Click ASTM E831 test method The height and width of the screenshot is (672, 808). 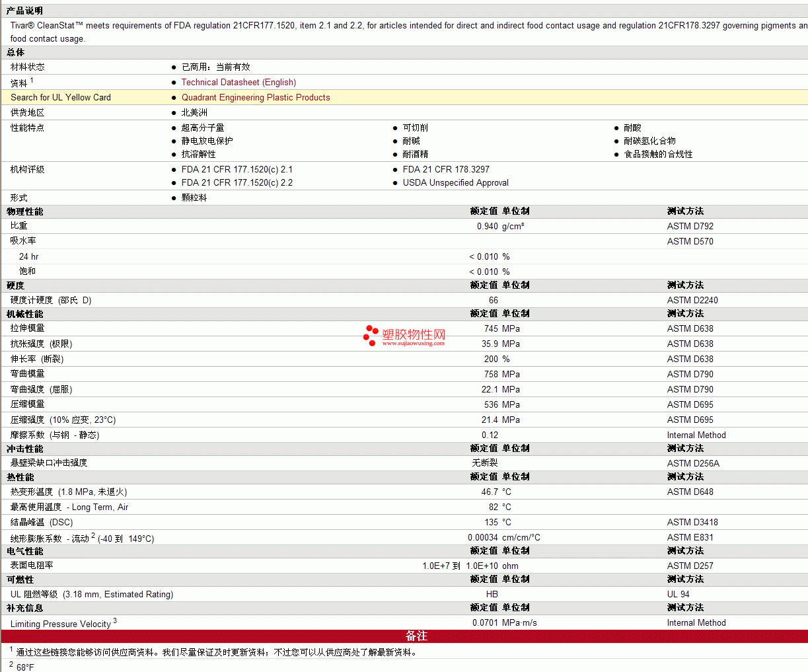pyautogui.click(x=690, y=537)
